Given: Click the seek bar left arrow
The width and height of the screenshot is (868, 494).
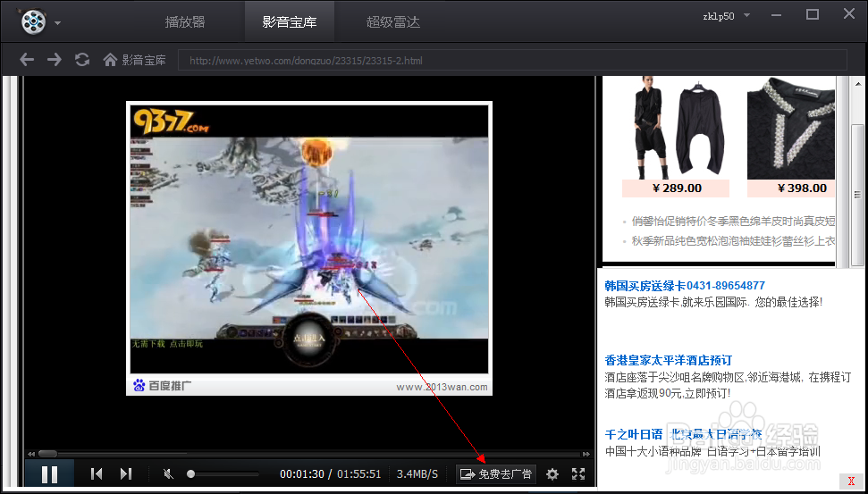Looking at the screenshot, I should click(x=31, y=454).
